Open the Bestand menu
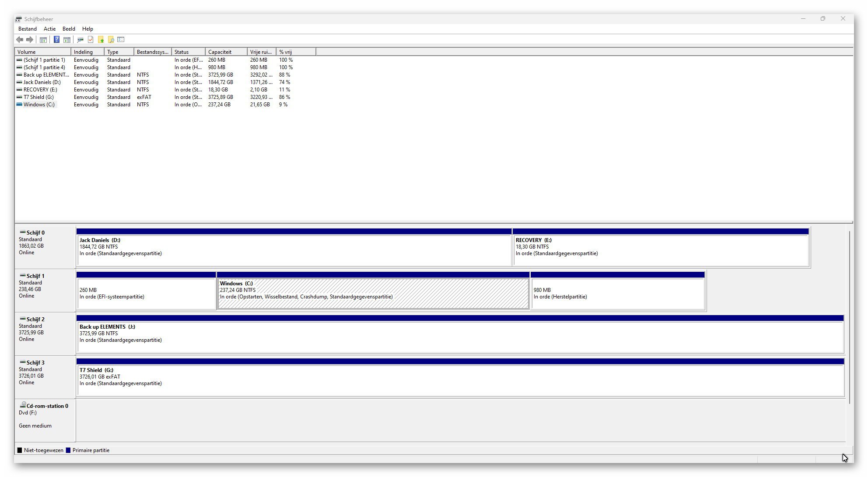The image size is (868, 477). (28, 29)
